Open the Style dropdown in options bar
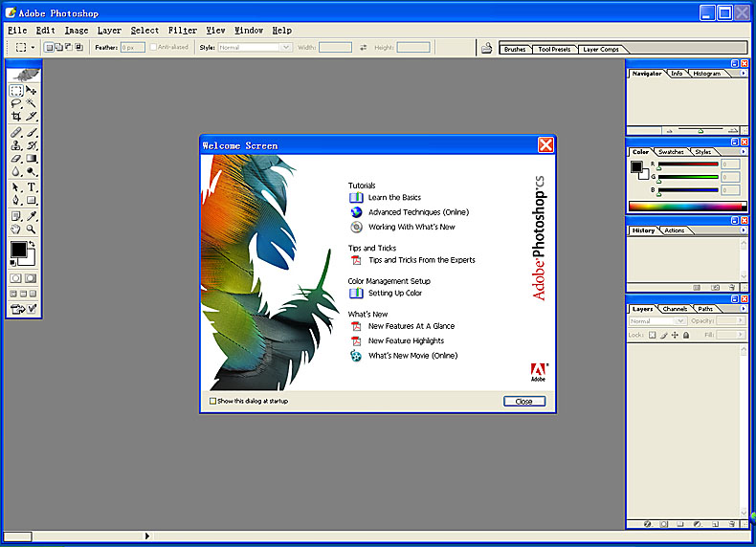 pos(255,47)
